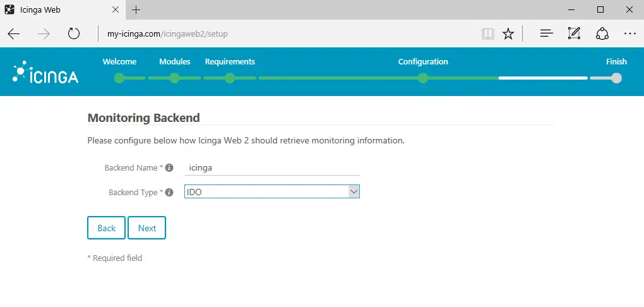Click the Icinga Web tab favicon
Screen dimensions: 644x307
[9, 9]
